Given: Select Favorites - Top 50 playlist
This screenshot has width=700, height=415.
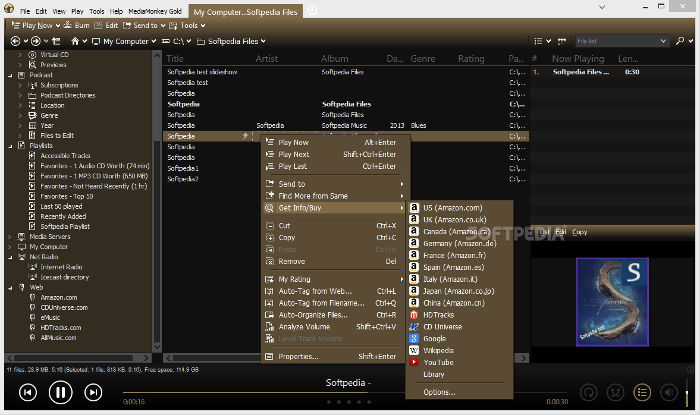Looking at the screenshot, I should [67, 196].
